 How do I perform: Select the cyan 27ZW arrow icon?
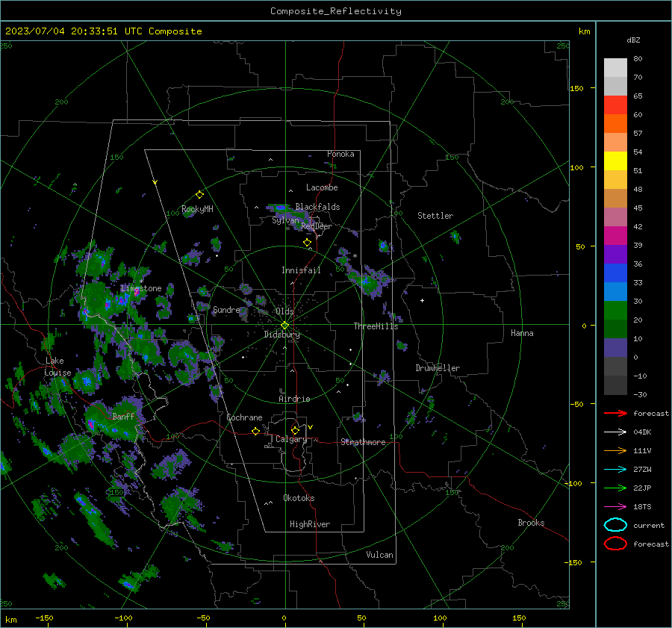coord(615,470)
